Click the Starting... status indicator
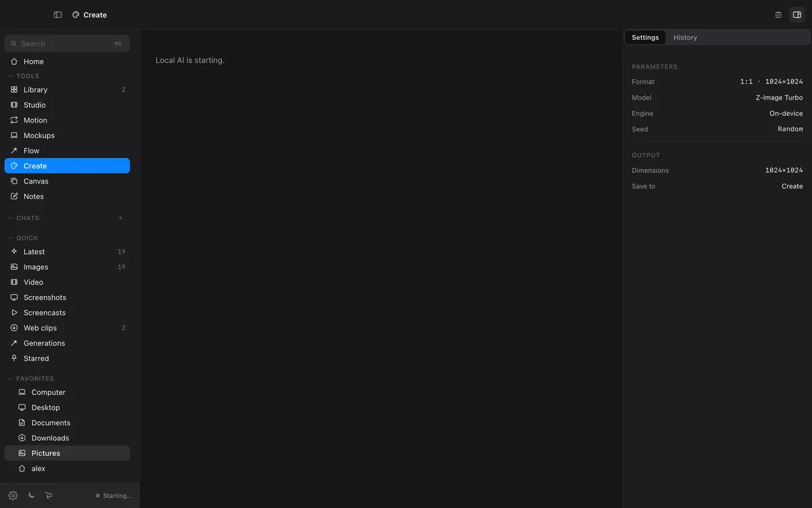The height and width of the screenshot is (508, 812). (113, 496)
